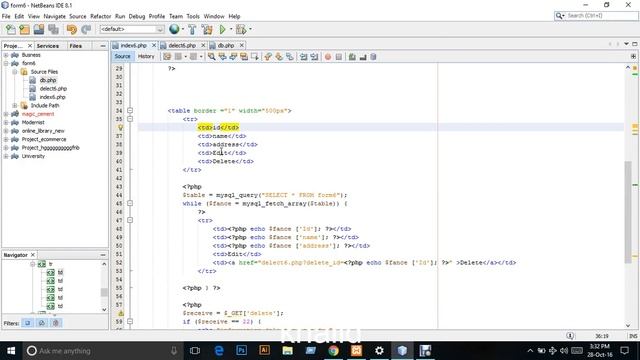Switch to the db.php editor tab
The width and height of the screenshot is (640, 360).
tap(226, 45)
